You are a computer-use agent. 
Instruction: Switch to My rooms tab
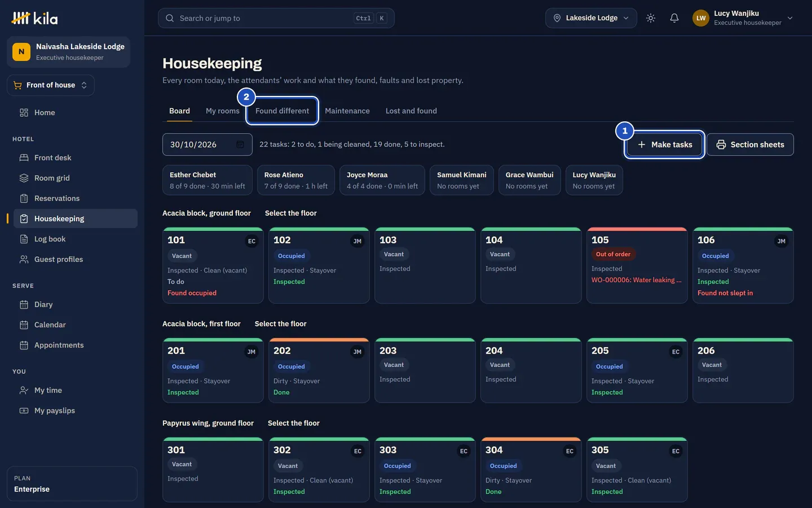(223, 111)
